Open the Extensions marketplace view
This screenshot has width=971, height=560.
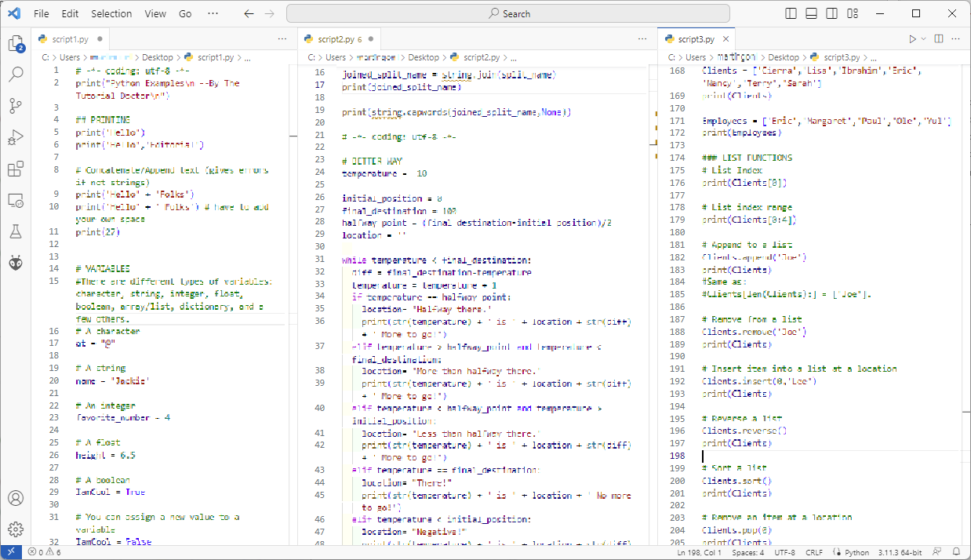[x=16, y=169]
